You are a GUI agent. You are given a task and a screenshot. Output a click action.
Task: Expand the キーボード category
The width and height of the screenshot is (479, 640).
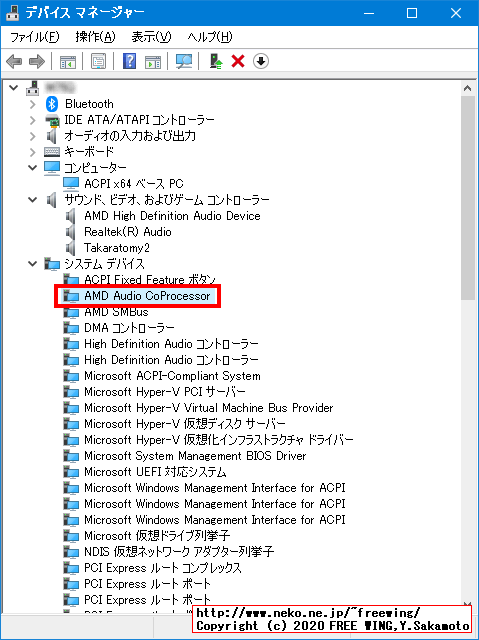tap(33, 152)
